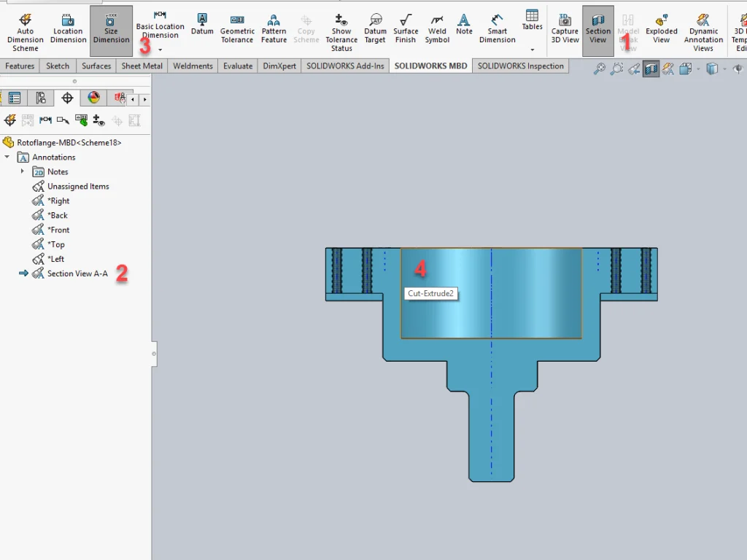Open the Exploded View command

[x=661, y=31]
